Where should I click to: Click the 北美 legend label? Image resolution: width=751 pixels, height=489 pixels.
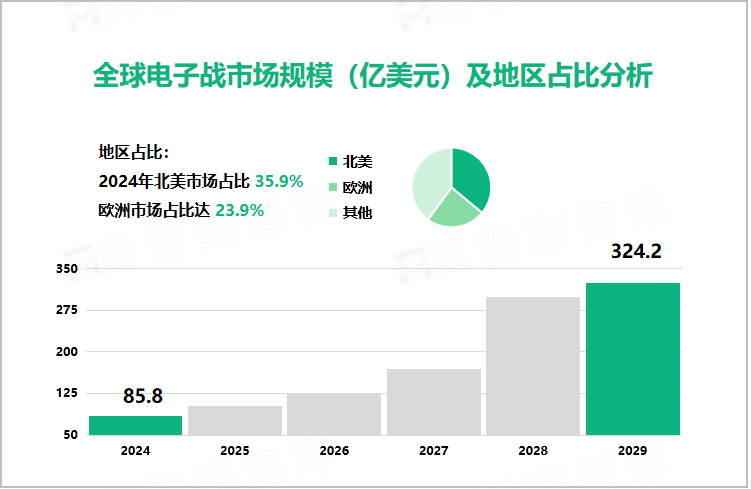pyautogui.click(x=358, y=162)
